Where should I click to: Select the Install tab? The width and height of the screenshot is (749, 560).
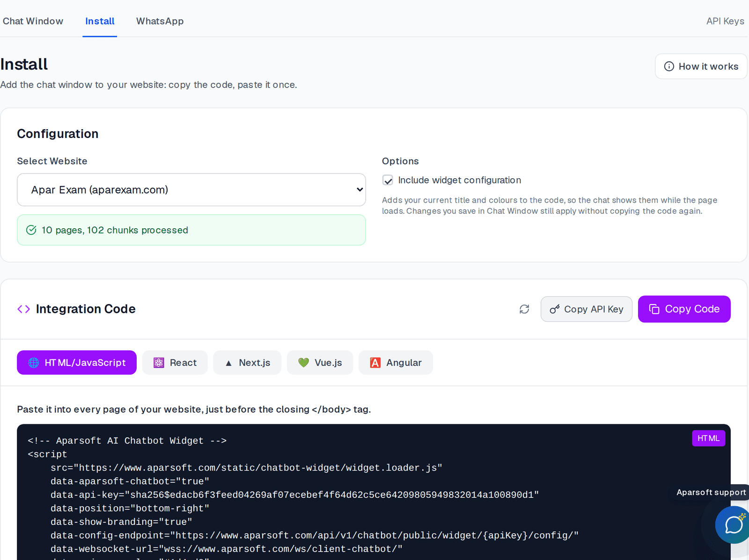100,21
